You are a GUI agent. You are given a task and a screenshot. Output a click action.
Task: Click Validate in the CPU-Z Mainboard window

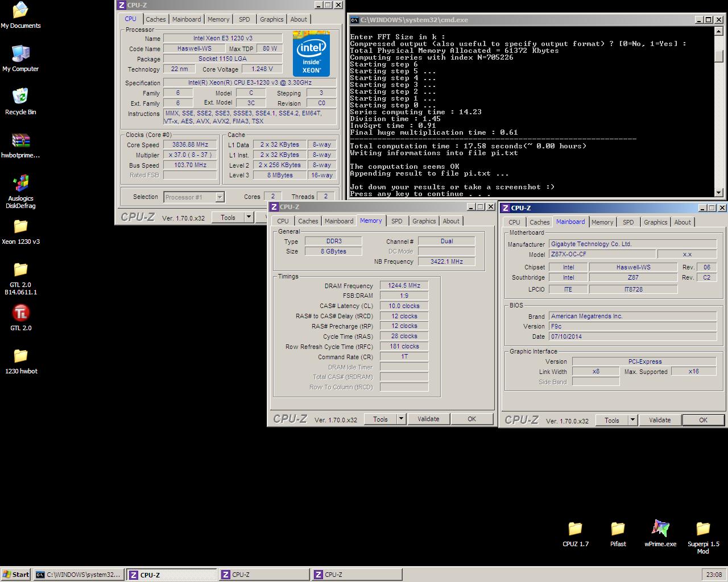(660, 420)
